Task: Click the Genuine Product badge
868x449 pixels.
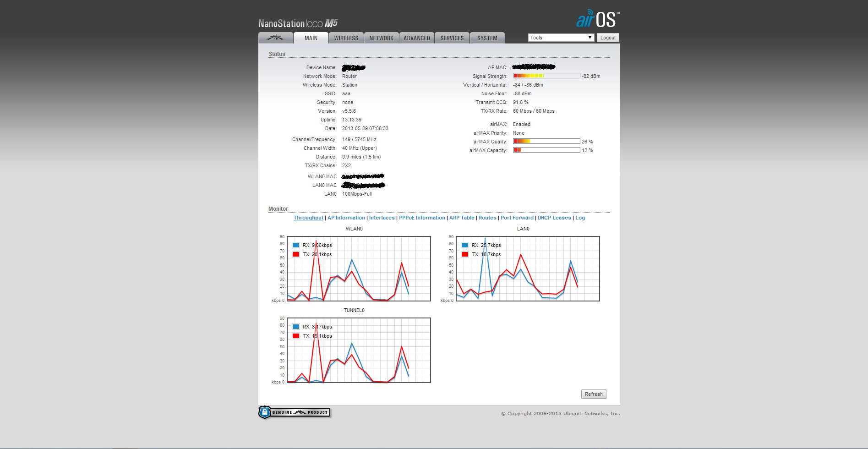Action: (x=294, y=412)
